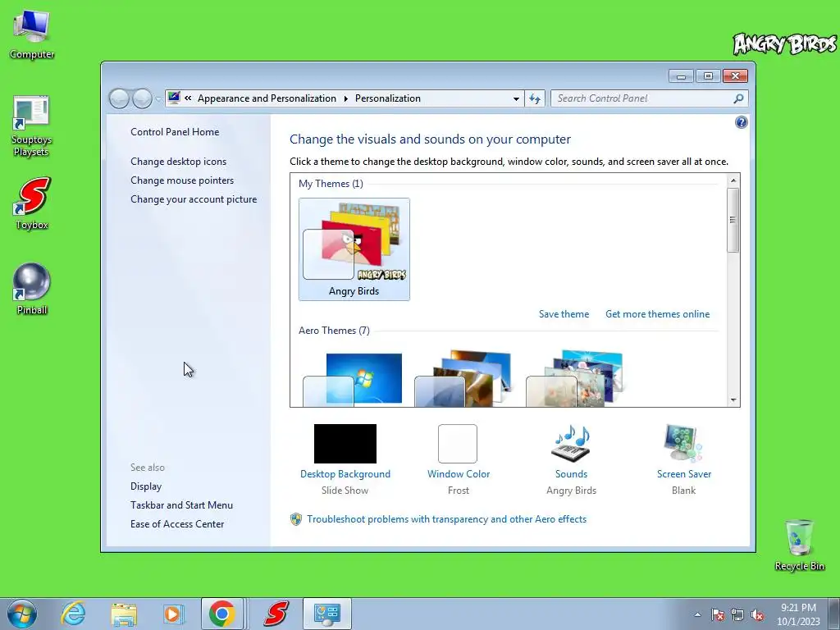The image size is (840, 630).
Task: Select the Control Panel taskbar button
Action: click(326, 614)
